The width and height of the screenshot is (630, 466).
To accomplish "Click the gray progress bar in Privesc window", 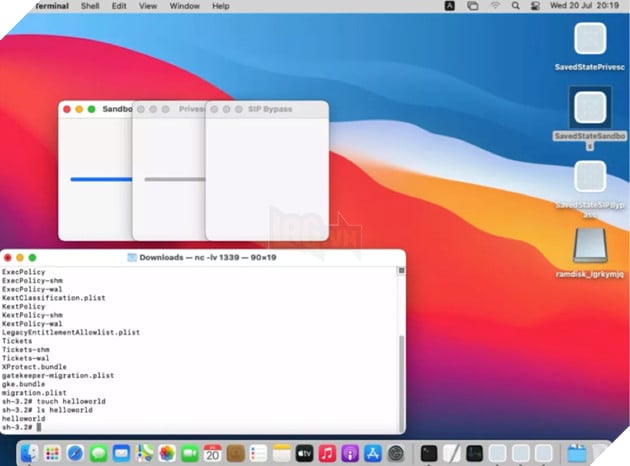I will click(x=175, y=179).
